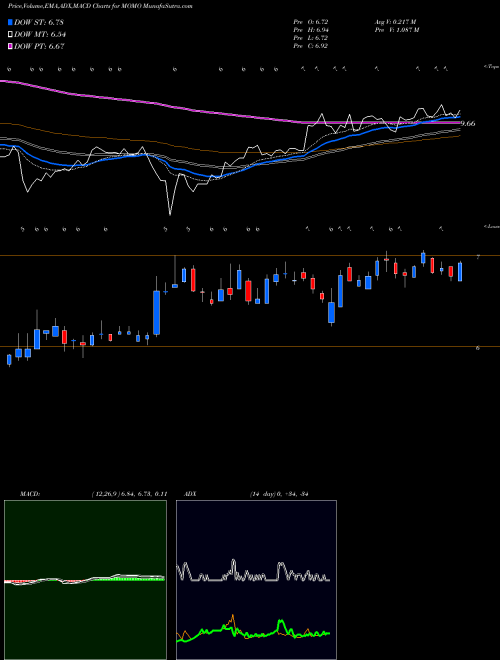Open the MACD chart panel with green background
500x660 pixels.
click(x=85, y=580)
